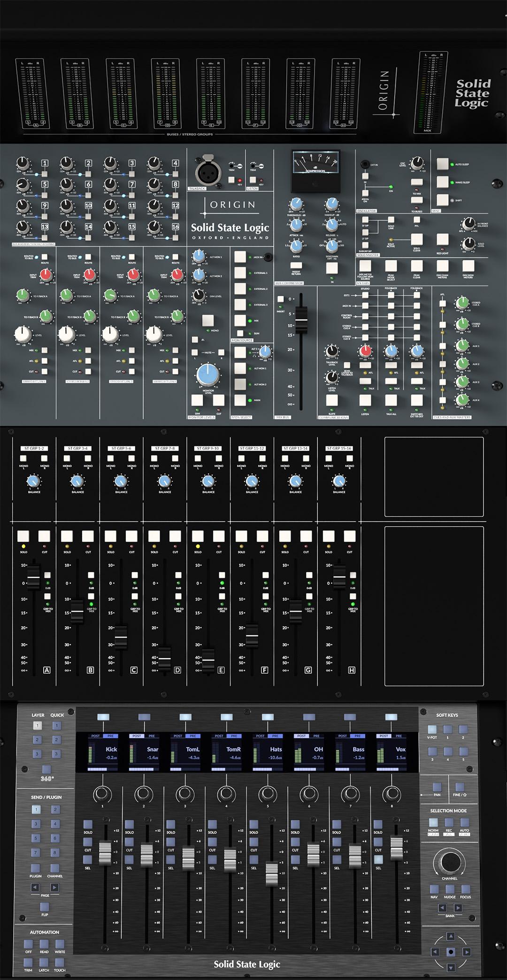Select Layer 2 button
The image size is (507, 980).
tap(37, 740)
